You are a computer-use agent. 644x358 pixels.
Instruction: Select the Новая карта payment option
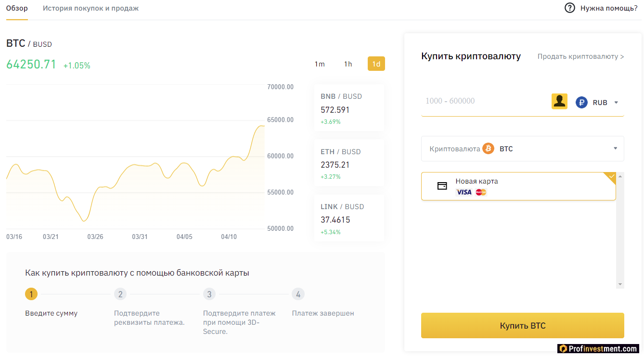tap(518, 186)
